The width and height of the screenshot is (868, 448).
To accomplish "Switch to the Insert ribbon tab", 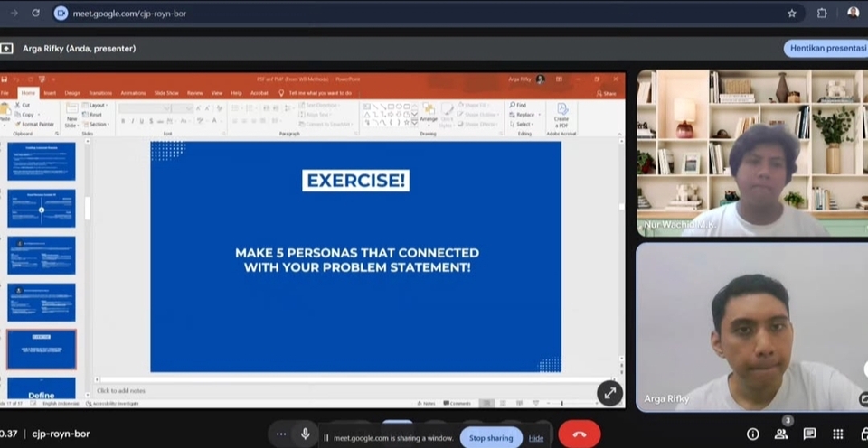I will [50, 93].
